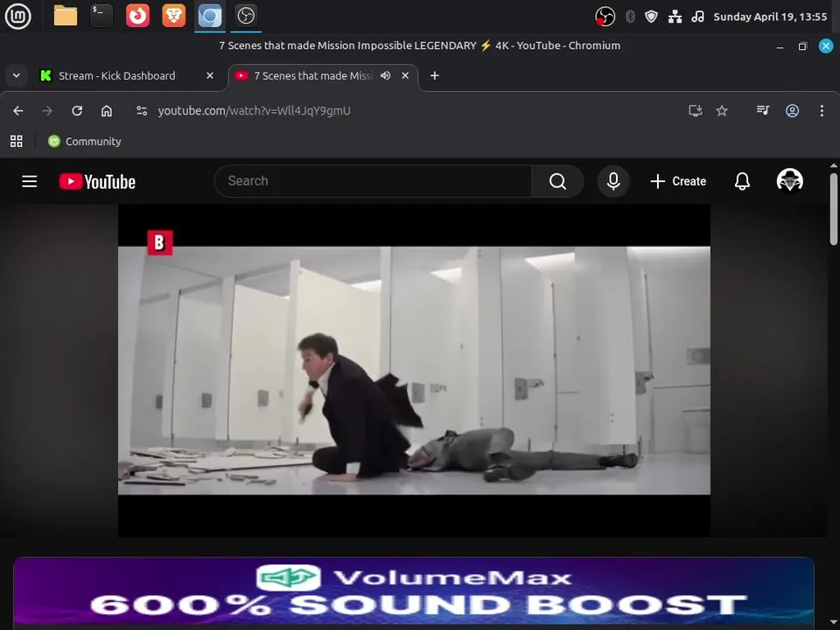Select the 7 Scenes that made Mission tab
Image resolution: width=840 pixels, height=630 pixels.
tap(312, 75)
